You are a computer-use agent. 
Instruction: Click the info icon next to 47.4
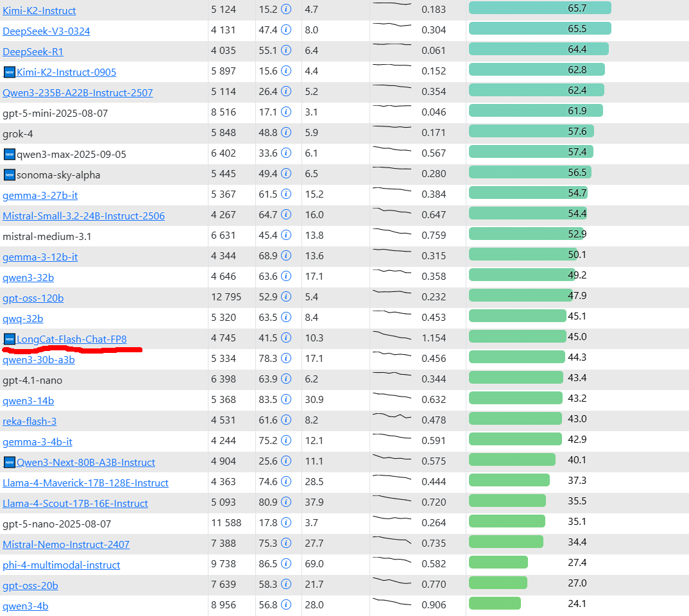tap(286, 30)
